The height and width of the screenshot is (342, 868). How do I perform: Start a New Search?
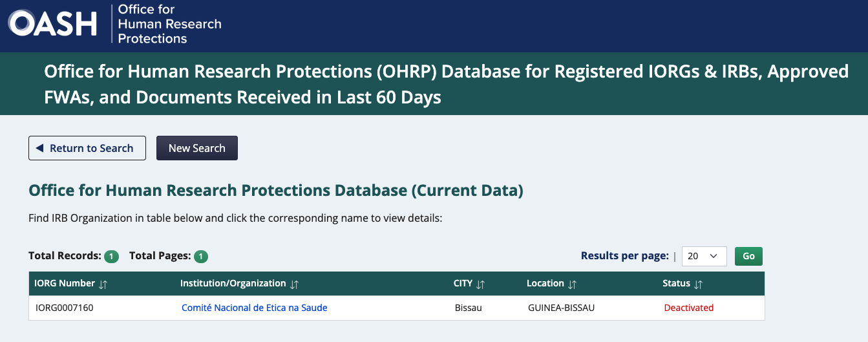[197, 148]
